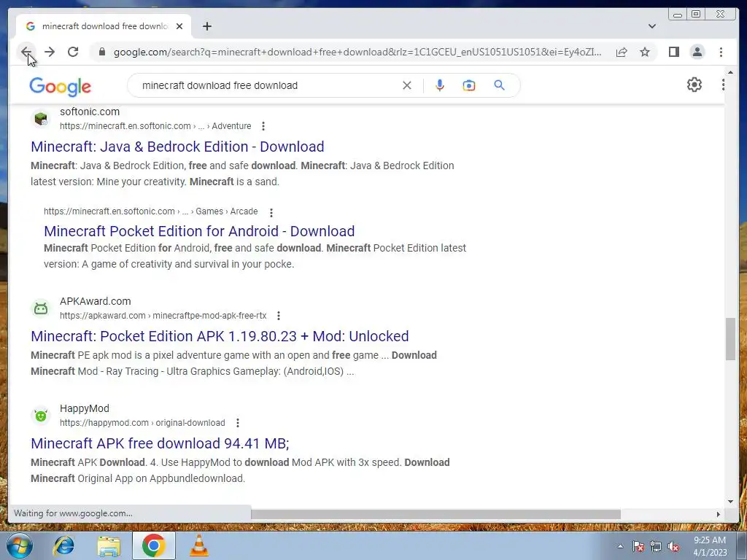Clear the search box with the X
The height and width of the screenshot is (560, 747).
click(x=407, y=85)
